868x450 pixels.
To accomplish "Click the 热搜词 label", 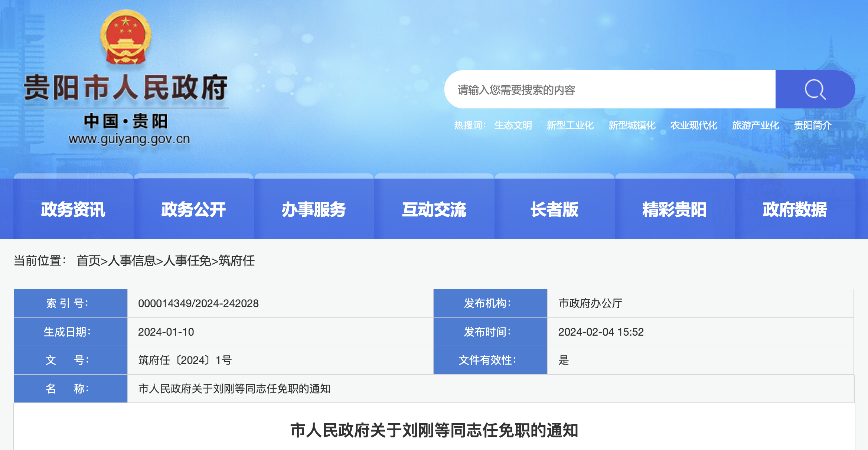I will 470,125.
